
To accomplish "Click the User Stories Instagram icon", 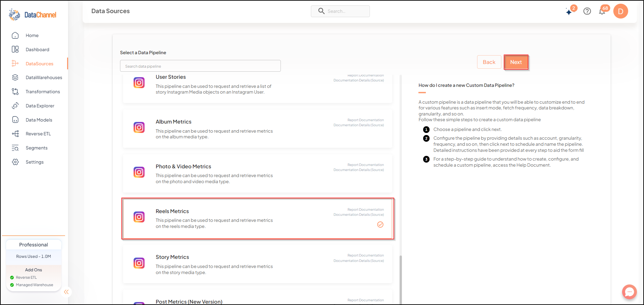I will (x=139, y=82).
